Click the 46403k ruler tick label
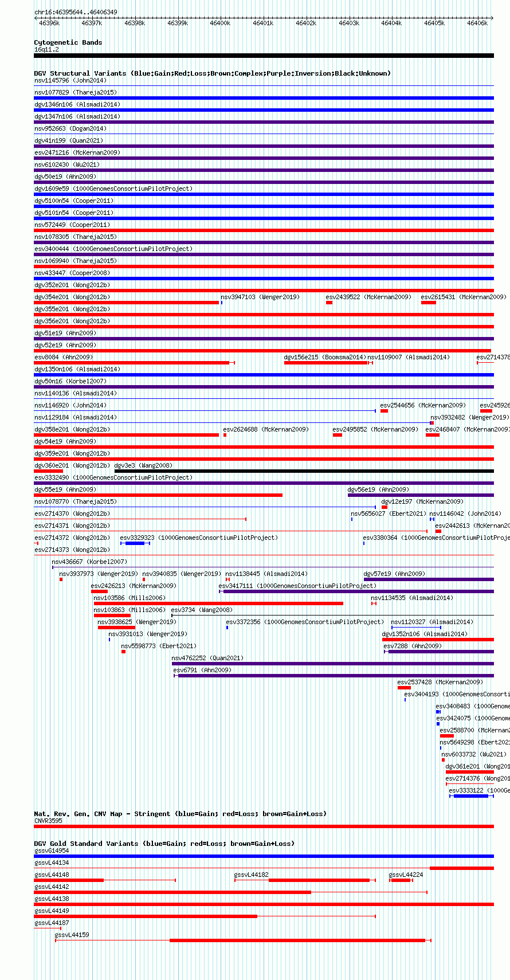This screenshot has width=510, height=980. coord(349,23)
